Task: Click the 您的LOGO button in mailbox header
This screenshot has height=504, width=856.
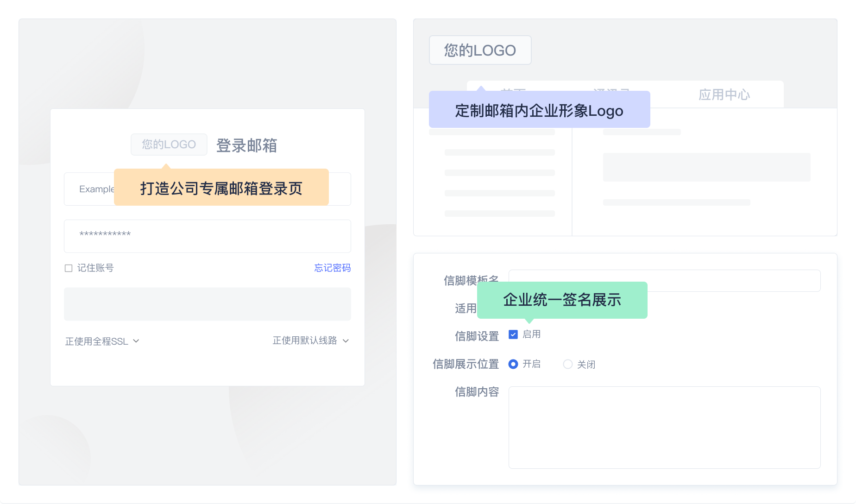Action: point(480,50)
